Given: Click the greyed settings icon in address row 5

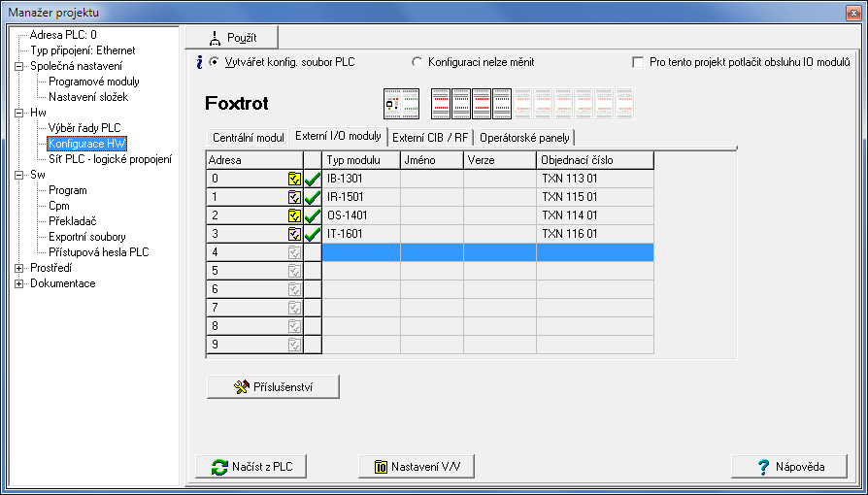Looking at the screenshot, I should point(294,271).
